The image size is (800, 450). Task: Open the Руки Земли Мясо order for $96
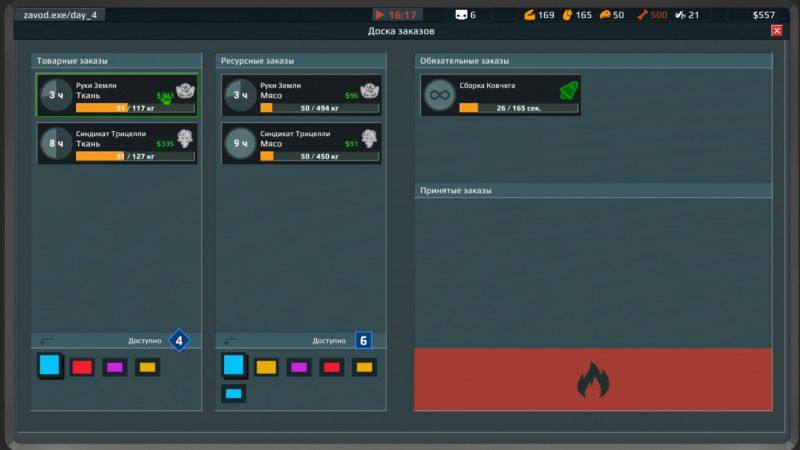click(301, 96)
